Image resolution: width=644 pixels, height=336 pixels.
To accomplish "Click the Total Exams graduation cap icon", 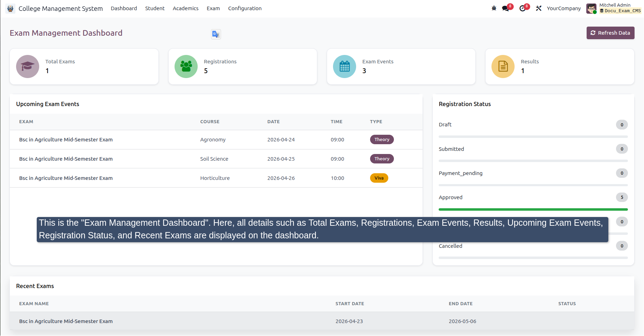I will tap(28, 66).
